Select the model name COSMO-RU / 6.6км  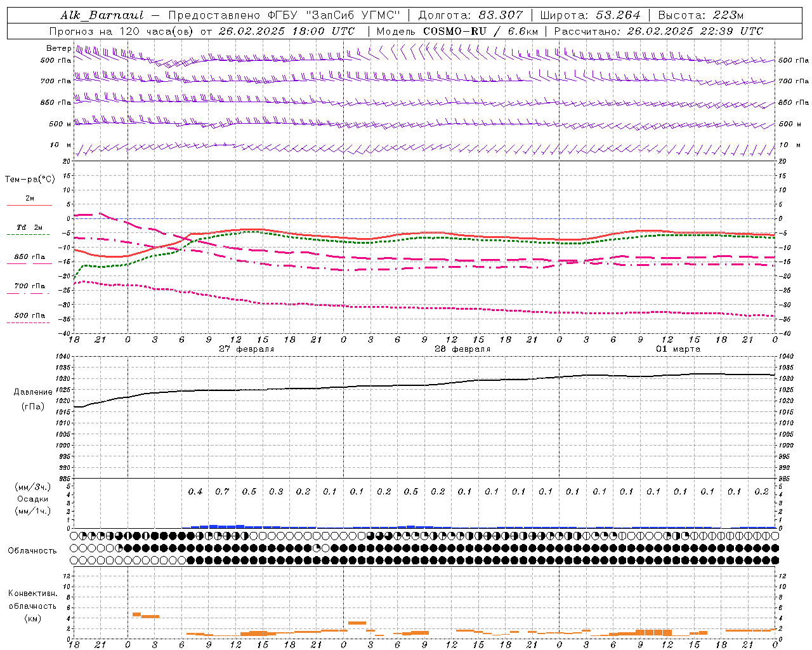(x=481, y=31)
